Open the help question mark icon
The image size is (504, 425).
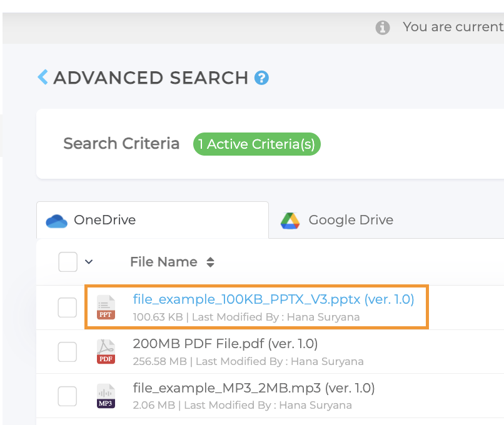261,78
